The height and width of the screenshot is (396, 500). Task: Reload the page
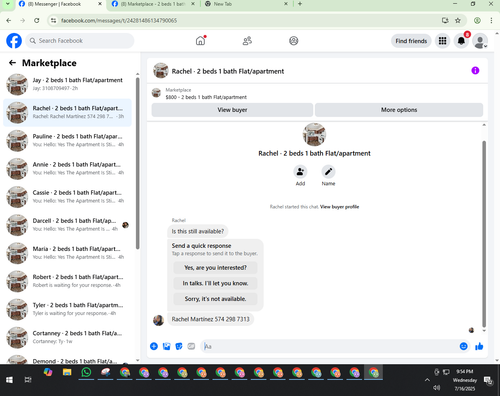coord(37,20)
